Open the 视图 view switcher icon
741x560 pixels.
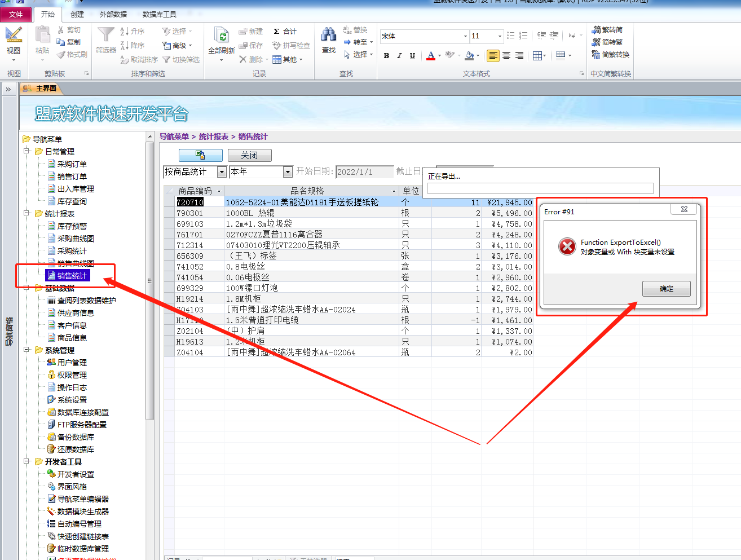click(14, 35)
